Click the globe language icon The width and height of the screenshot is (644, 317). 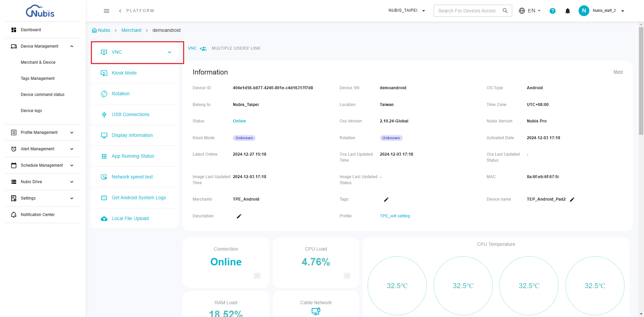[x=522, y=11]
